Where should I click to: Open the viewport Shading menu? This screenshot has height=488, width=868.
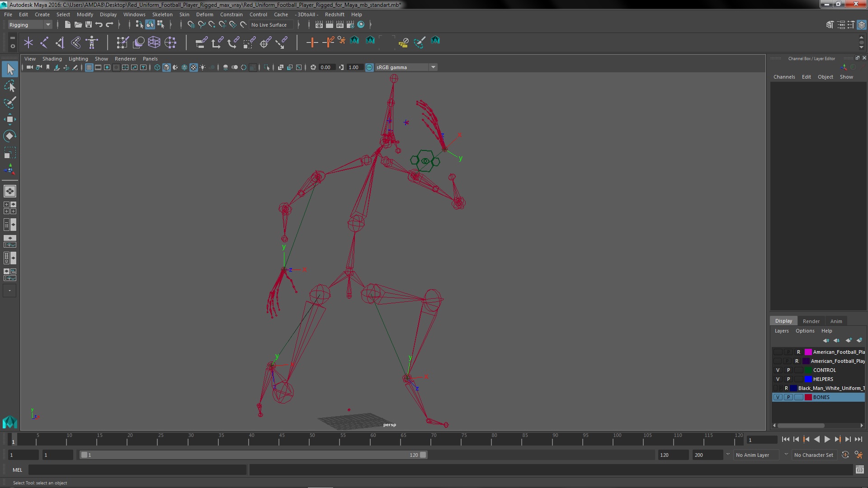[x=52, y=59]
